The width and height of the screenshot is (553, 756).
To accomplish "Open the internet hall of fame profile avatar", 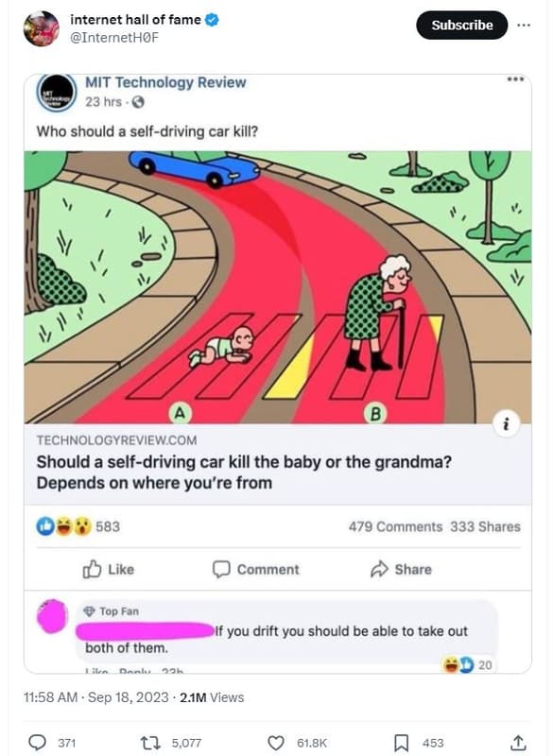I will (x=41, y=28).
